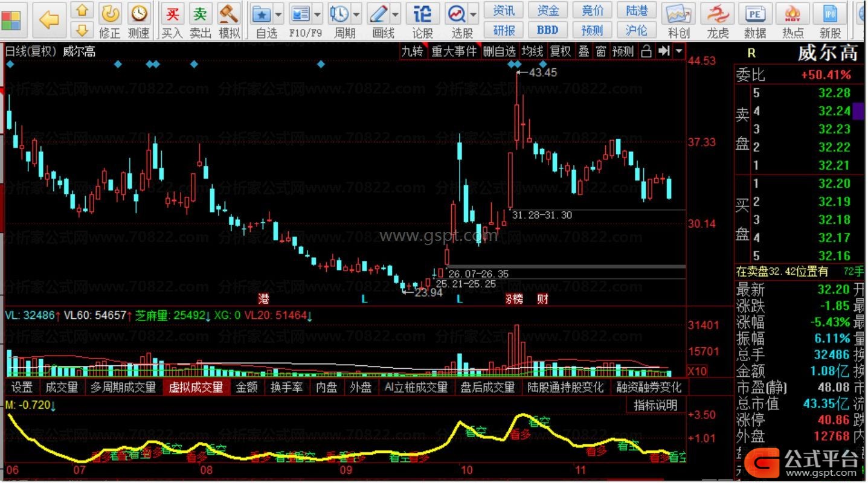The height and width of the screenshot is (483, 868).
Task: Switch to the 金额 tab
Action: 247,387
